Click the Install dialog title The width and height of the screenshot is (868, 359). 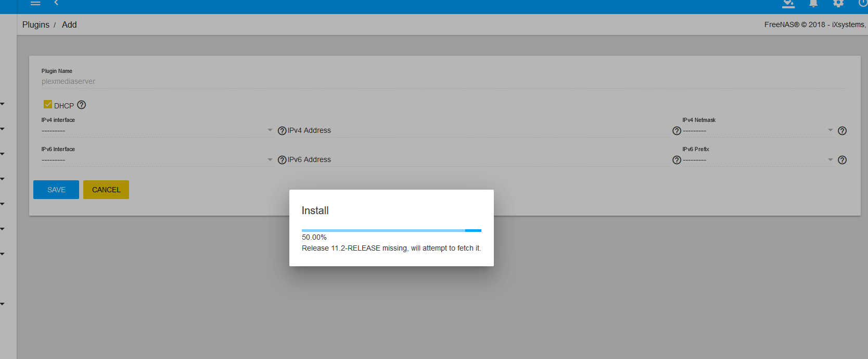tap(315, 211)
